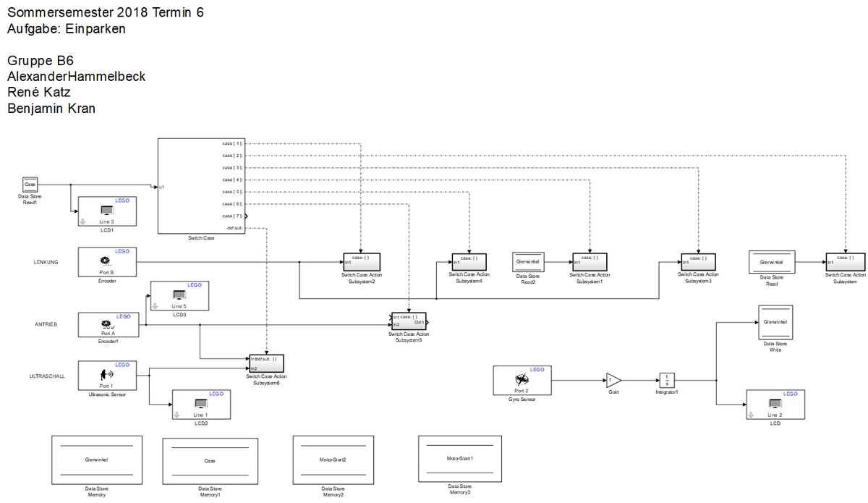Select the large Switch Case block
The height and width of the screenshot is (503, 868).
coord(201,186)
